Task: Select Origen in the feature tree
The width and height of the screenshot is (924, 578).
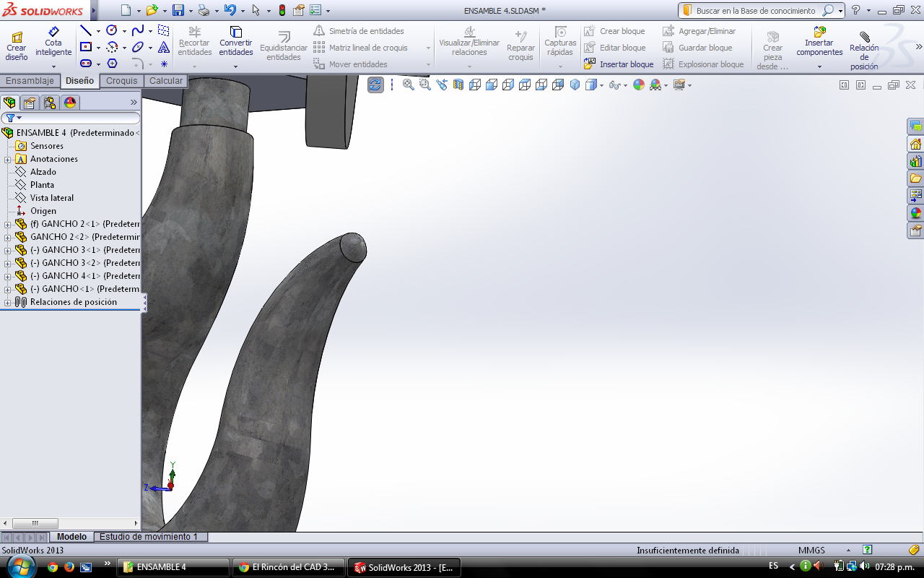Action: coord(43,211)
